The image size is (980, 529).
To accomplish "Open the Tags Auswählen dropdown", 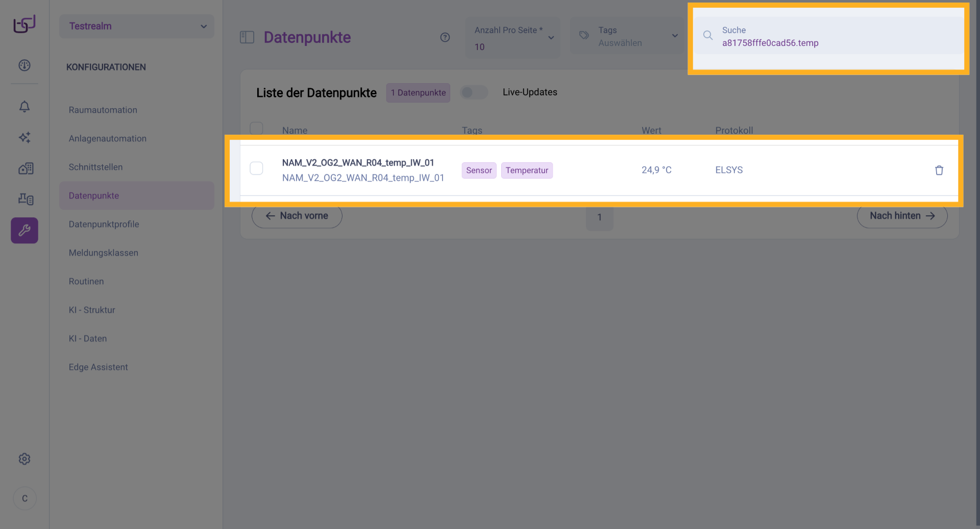I will tap(628, 36).
